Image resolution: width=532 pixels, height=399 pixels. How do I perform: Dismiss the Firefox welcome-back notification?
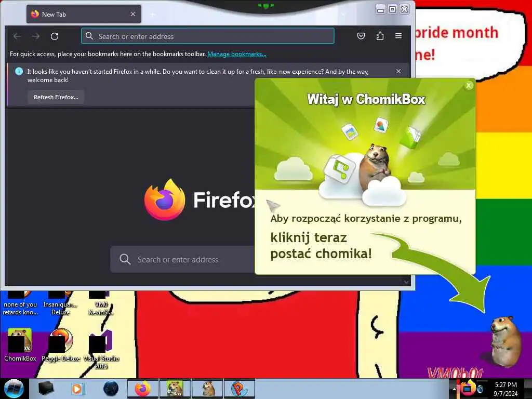tap(398, 71)
